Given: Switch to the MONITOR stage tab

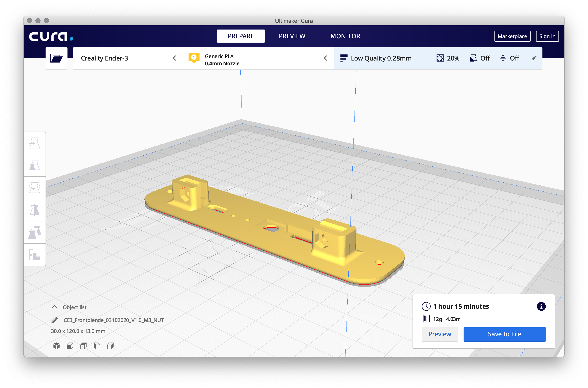Looking at the screenshot, I should point(345,36).
